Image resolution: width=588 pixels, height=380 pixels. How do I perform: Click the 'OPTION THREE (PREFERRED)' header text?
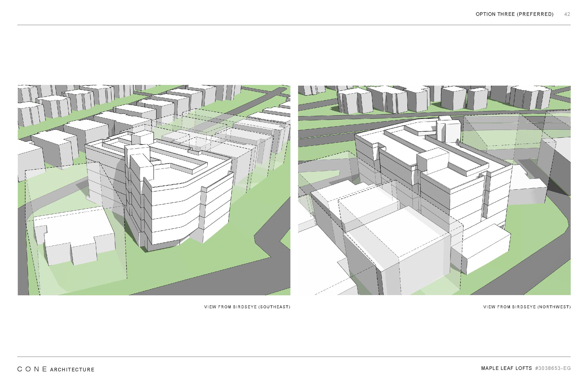[x=515, y=14]
